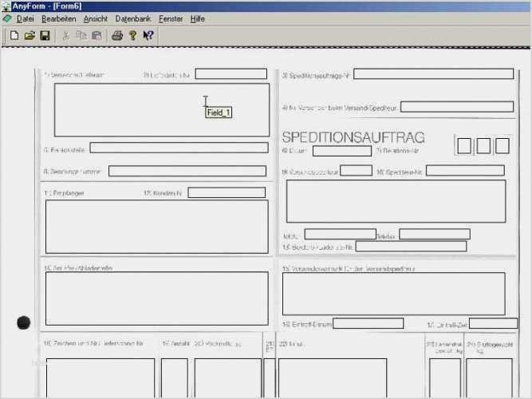This screenshot has height=399, width=532.
Task: Click the green AnyForm document icon in the menu bar
Action: (7, 18)
